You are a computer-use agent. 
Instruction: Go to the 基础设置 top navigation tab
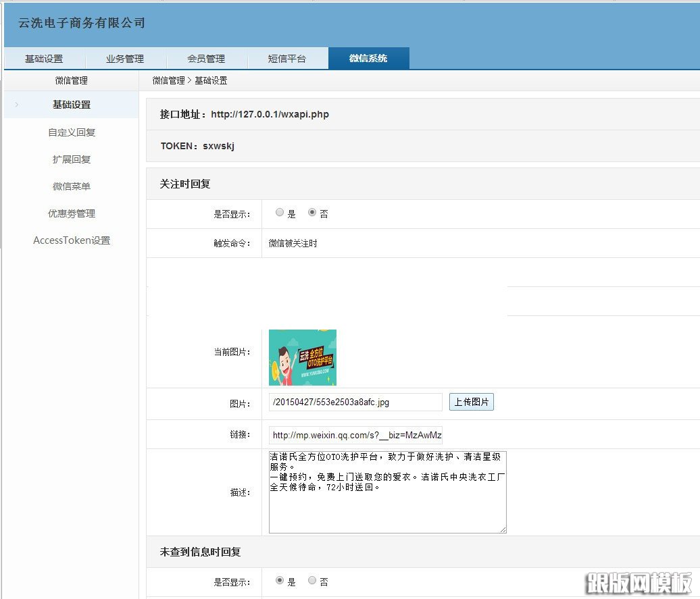(x=45, y=58)
